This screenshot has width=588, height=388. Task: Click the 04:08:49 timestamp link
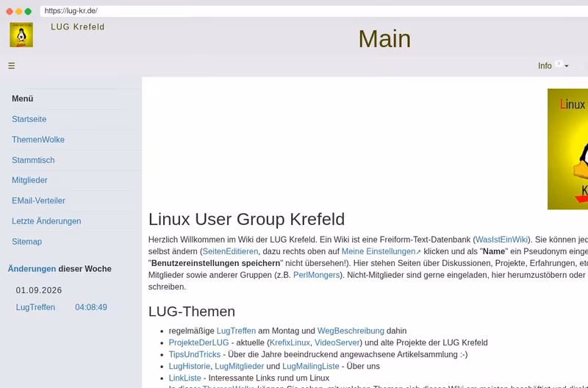(91, 307)
